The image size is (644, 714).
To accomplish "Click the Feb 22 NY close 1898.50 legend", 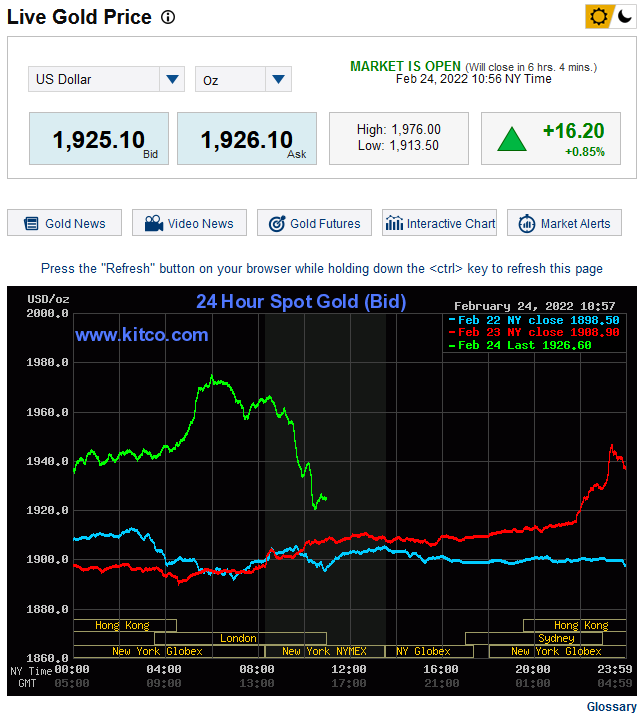I will pyautogui.click(x=534, y=320).
